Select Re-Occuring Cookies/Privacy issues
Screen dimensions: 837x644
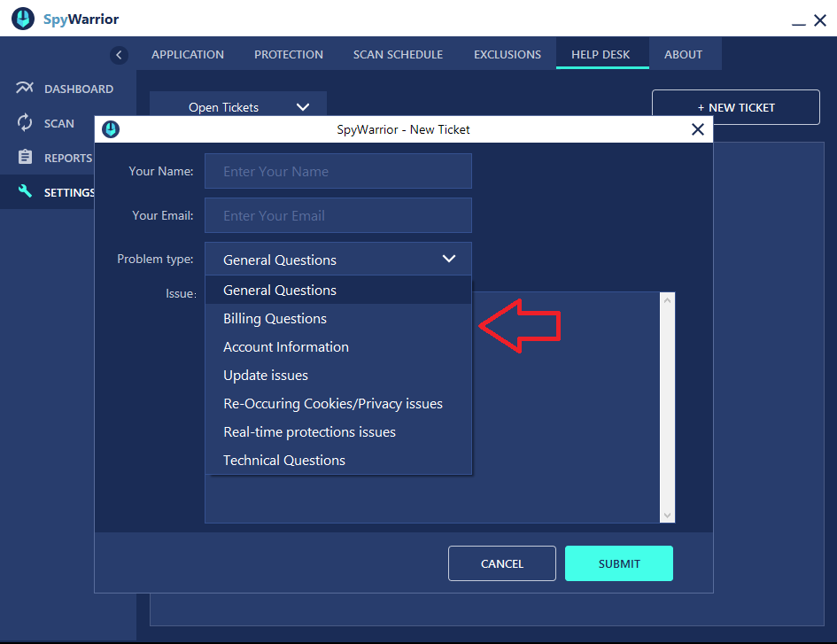(338, 403)
